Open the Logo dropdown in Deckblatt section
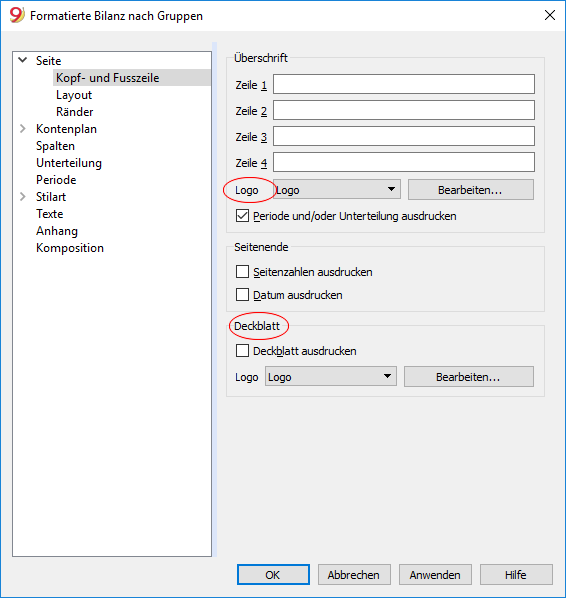Viewport: 566px width, 598px height. (331, 377)
